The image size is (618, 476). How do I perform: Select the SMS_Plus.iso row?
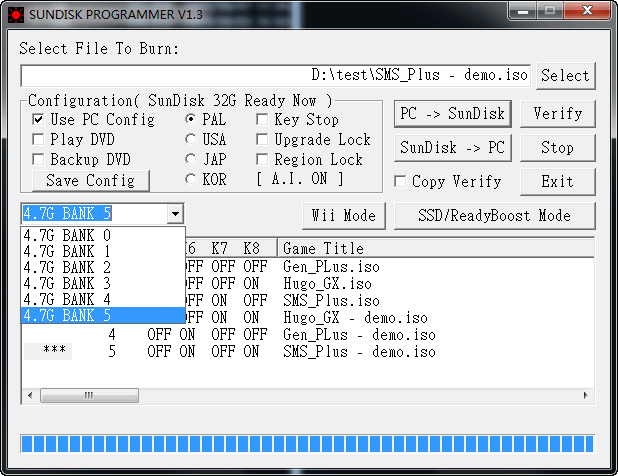pyautogui.click(x=331, y=301)
